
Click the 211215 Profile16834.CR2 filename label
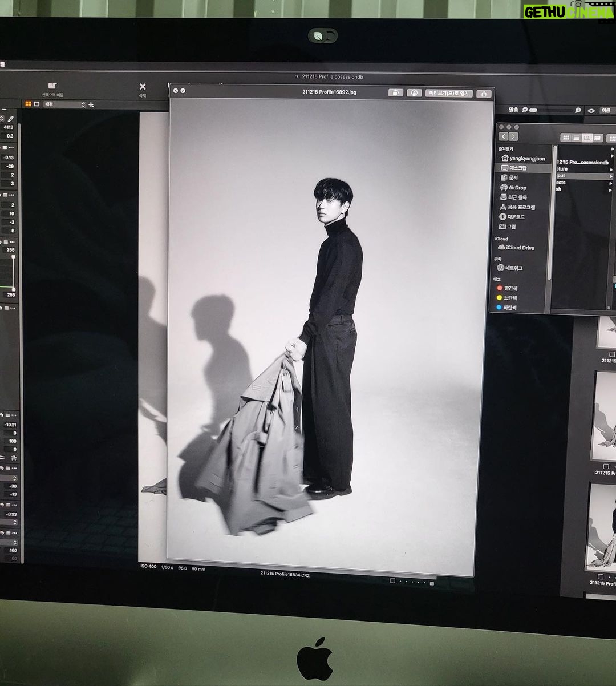[x=285, y=574]
